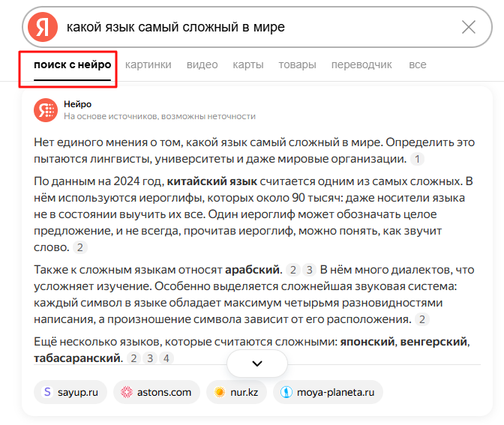Click inside the search query field
The image size is (504, 425).
[255, 27]
